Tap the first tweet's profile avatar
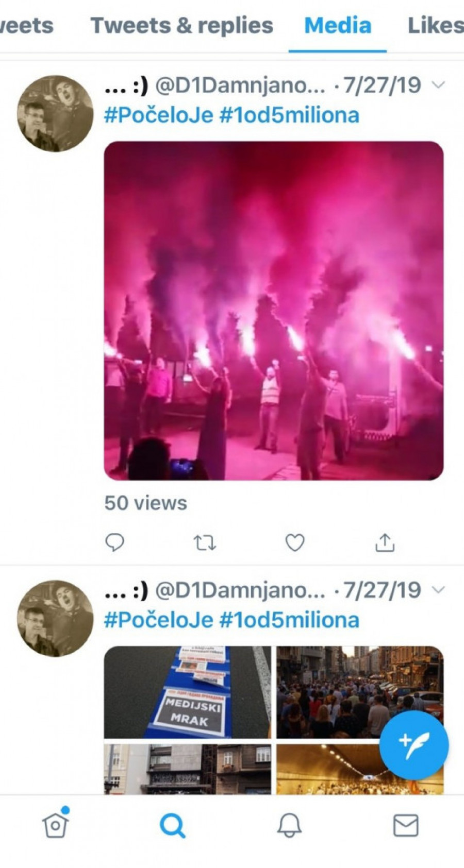 click(56, 114)
